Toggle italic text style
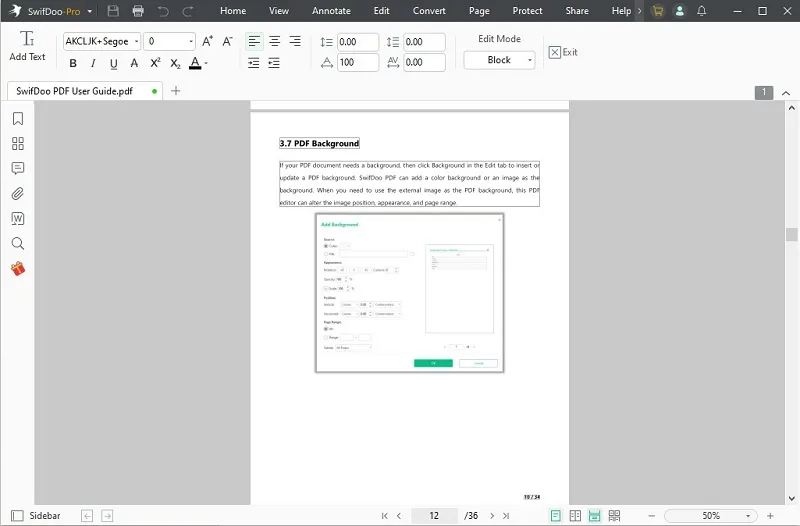Viewport: 800px width, 526px height. (x=93, y=64)
